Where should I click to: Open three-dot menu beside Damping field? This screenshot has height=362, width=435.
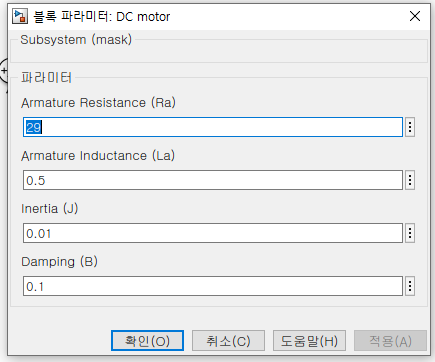coord(410,286)
